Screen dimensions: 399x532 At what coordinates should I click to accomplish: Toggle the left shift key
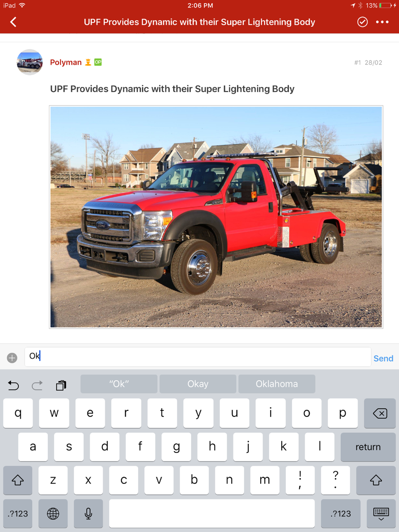(x=18, y=480)
